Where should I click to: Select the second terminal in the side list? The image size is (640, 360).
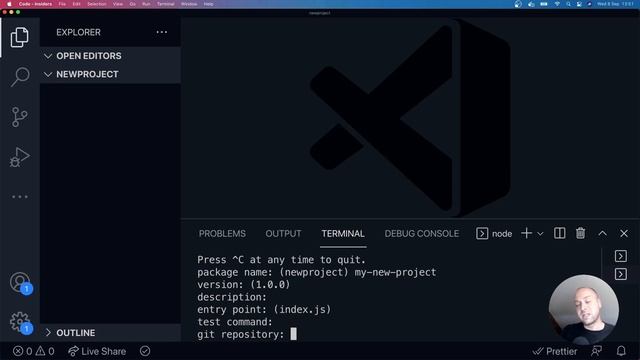(621, 274)
